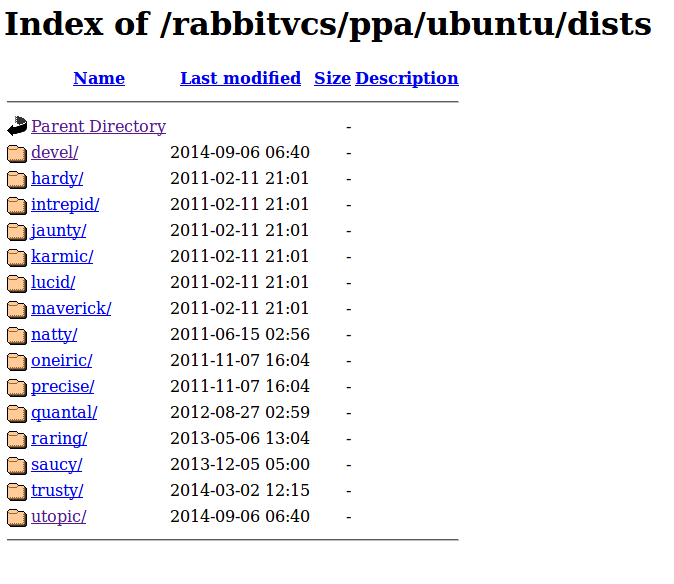Open the trusty/ directory link

coord(57,490)
